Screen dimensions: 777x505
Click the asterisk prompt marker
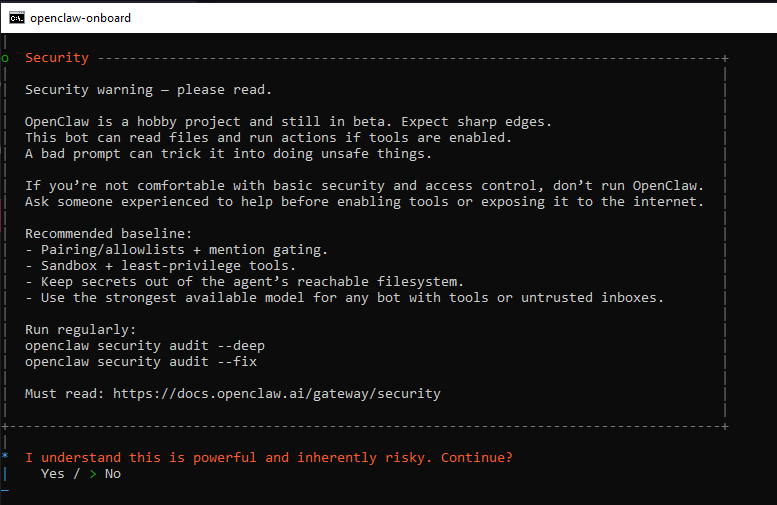click(x=5, y=457)
